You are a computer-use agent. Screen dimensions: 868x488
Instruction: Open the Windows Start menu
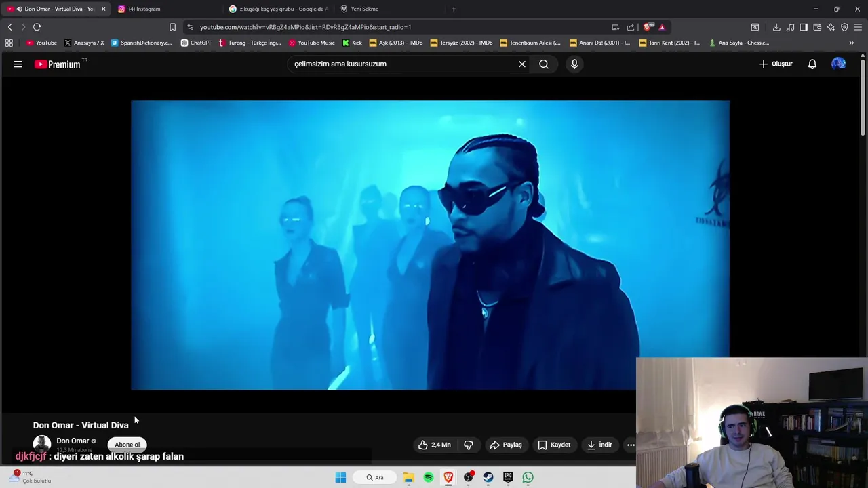(340, 477)
